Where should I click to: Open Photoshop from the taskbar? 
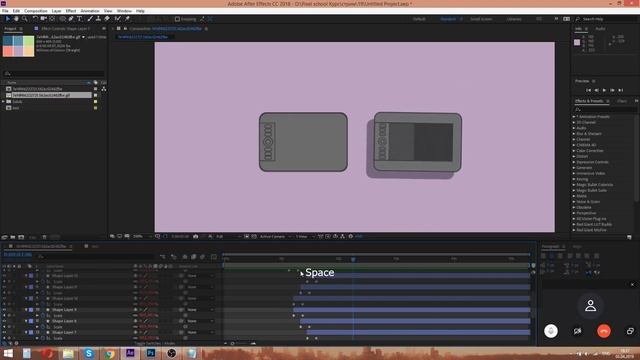[x=151, y=353]
